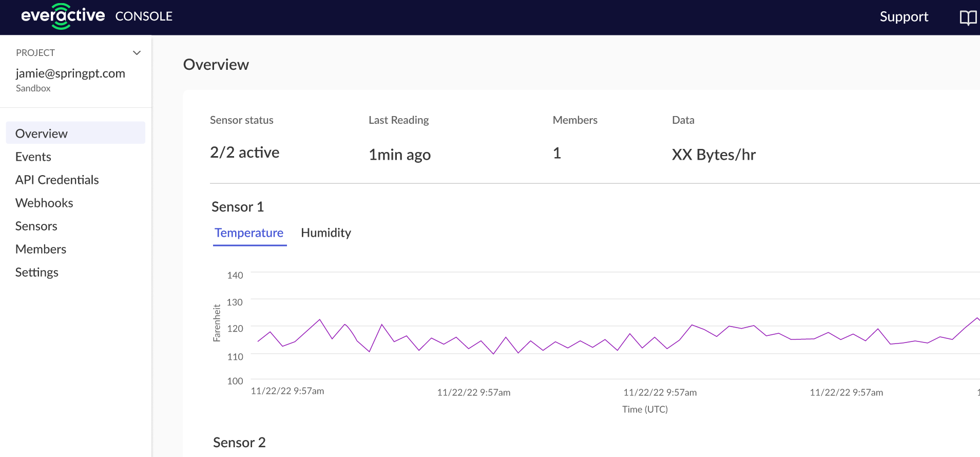Switch to the Temperature tab

249,233
